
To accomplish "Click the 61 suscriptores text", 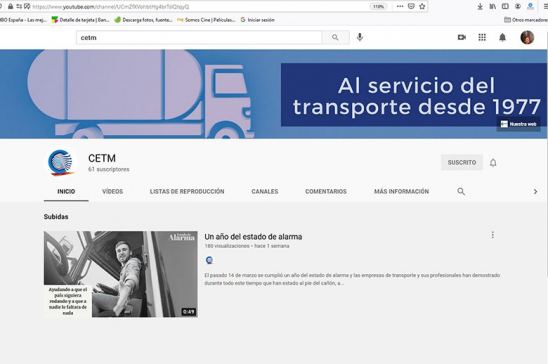I will click(x=109, y=169).
